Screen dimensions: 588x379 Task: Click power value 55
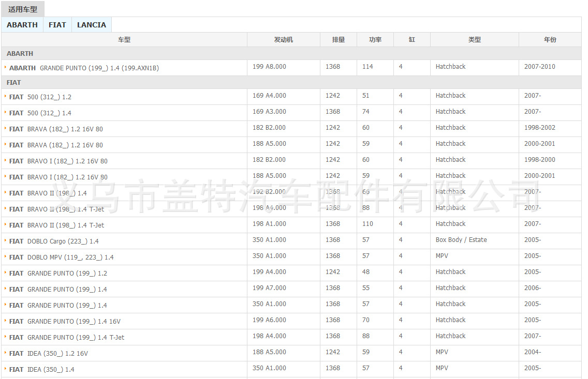coord(365,288)
